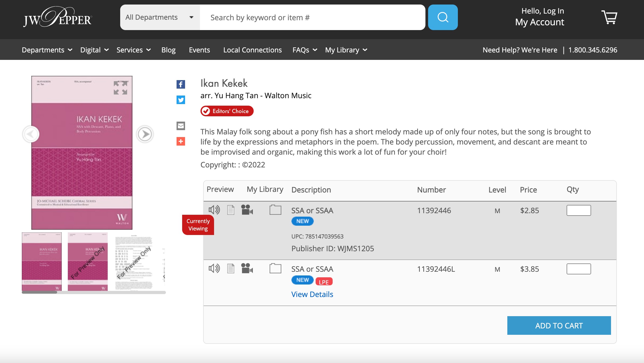Viewport: 644px width, 363px height.
Task: Open the shopping cart icon
Action: click(609, 17)
